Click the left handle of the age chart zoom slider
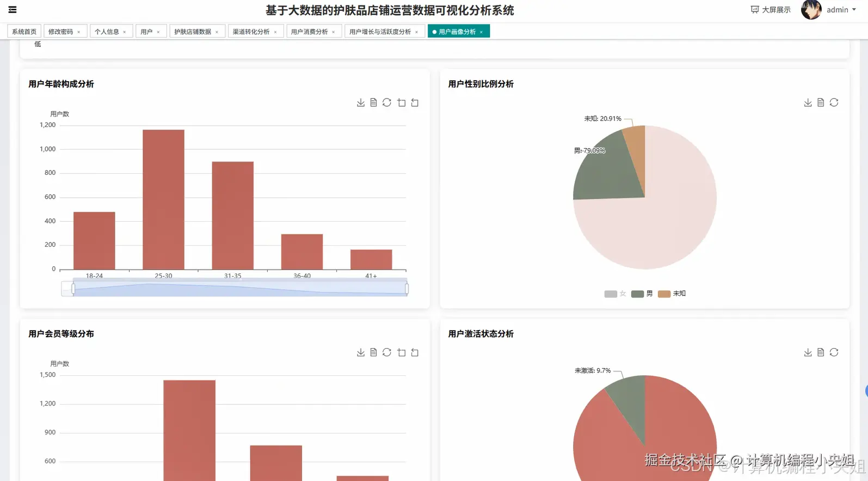Viewport: 868px width, 481px height. (73, 288)
